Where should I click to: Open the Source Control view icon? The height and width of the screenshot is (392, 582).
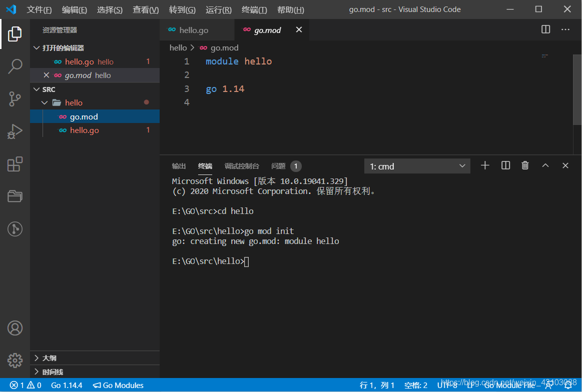click(15, 99)
